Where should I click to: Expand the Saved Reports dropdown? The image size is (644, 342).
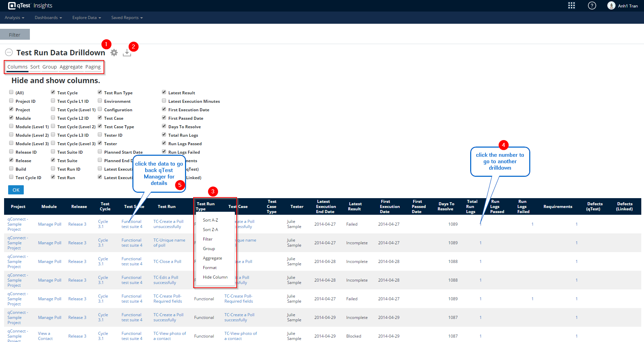click(x=127, y=18)
